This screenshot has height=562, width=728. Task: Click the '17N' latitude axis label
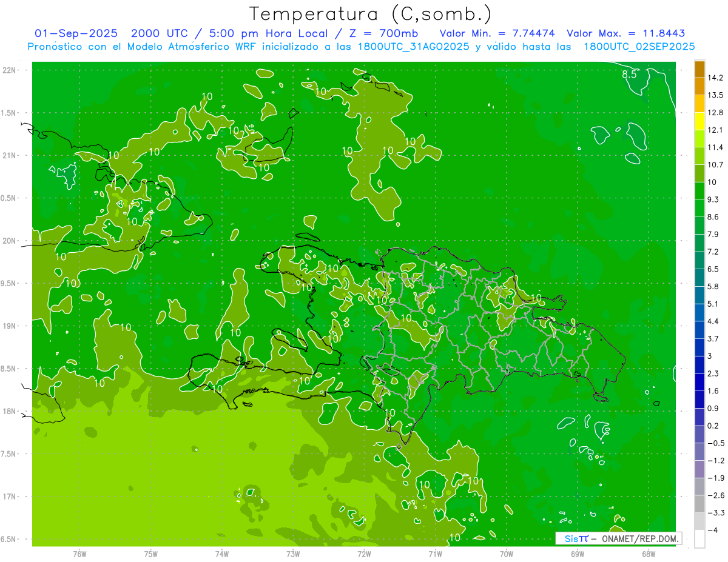tap(10, 497)
